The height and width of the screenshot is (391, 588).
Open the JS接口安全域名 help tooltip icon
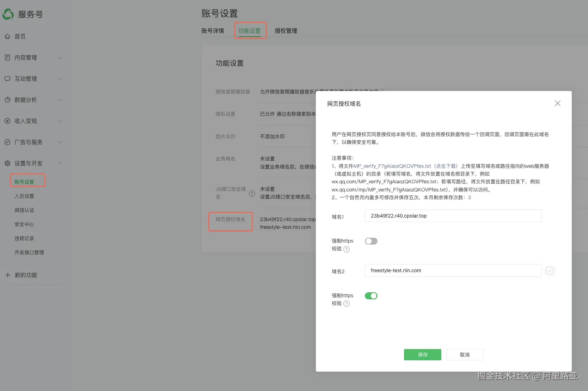coord(252,194)
